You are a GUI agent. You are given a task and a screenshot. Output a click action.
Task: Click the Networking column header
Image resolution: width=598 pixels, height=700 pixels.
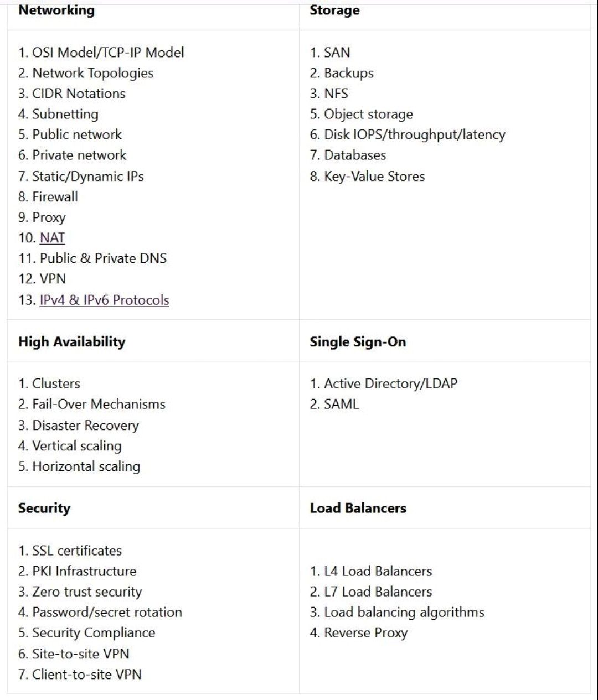click(56, 10)
